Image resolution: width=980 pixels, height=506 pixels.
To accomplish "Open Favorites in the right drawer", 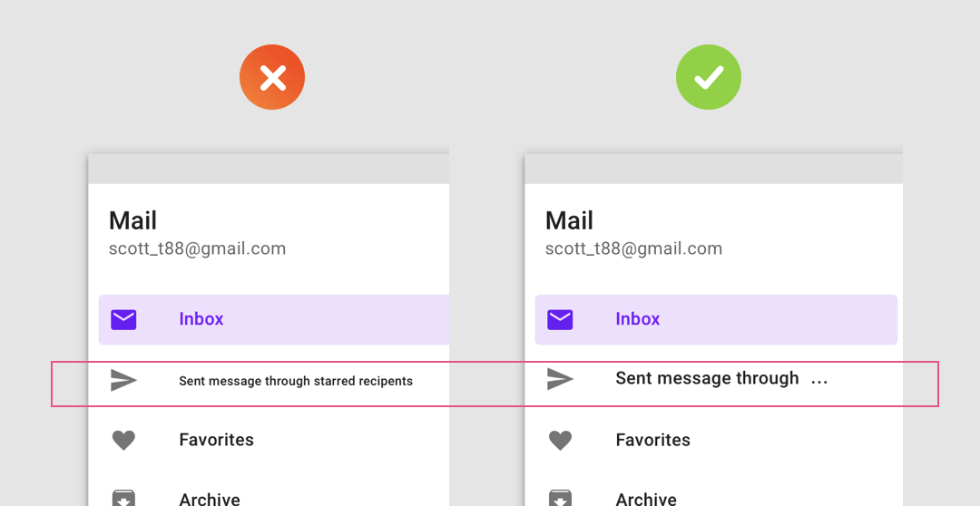I will (652, 440).
